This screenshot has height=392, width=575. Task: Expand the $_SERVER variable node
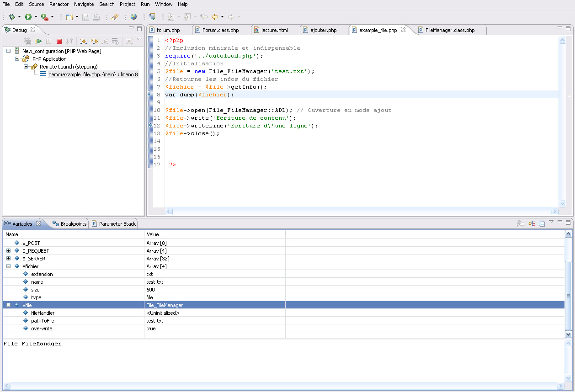[x=9, y=259]
